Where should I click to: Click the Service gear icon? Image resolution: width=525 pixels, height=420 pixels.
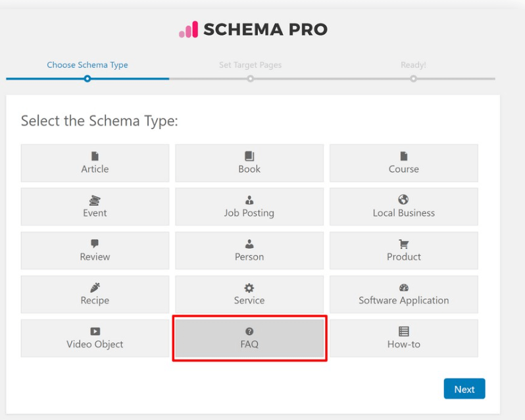pyautogui.click(x=249, y=288)
